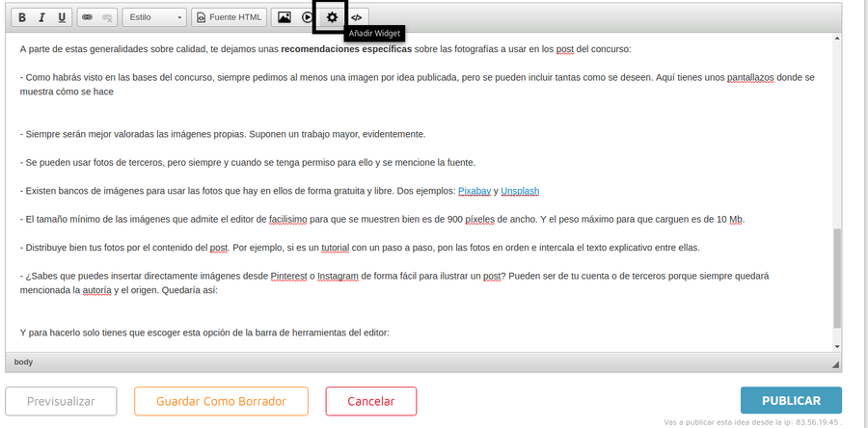Click the body element path label
This screenshot has width=868, height=428.
tap(25, 362)
